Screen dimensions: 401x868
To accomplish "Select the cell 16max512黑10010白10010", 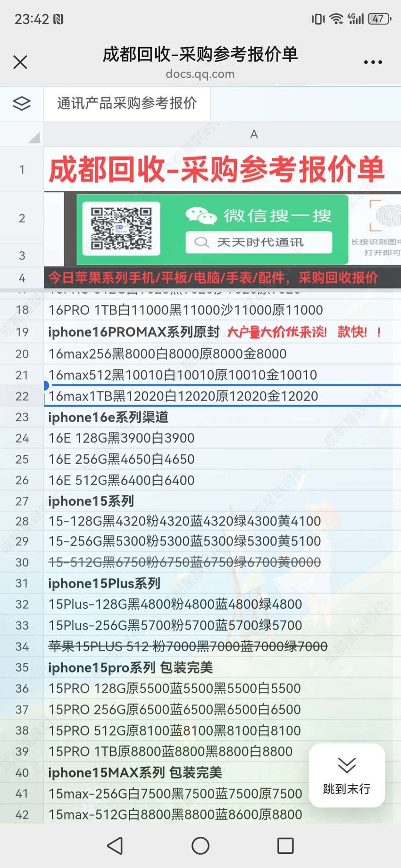I will point(222,375).
